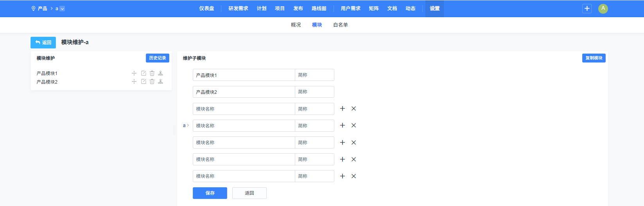Click the X icon on the last module row
The image size is (644, 206).
[353, 176]
